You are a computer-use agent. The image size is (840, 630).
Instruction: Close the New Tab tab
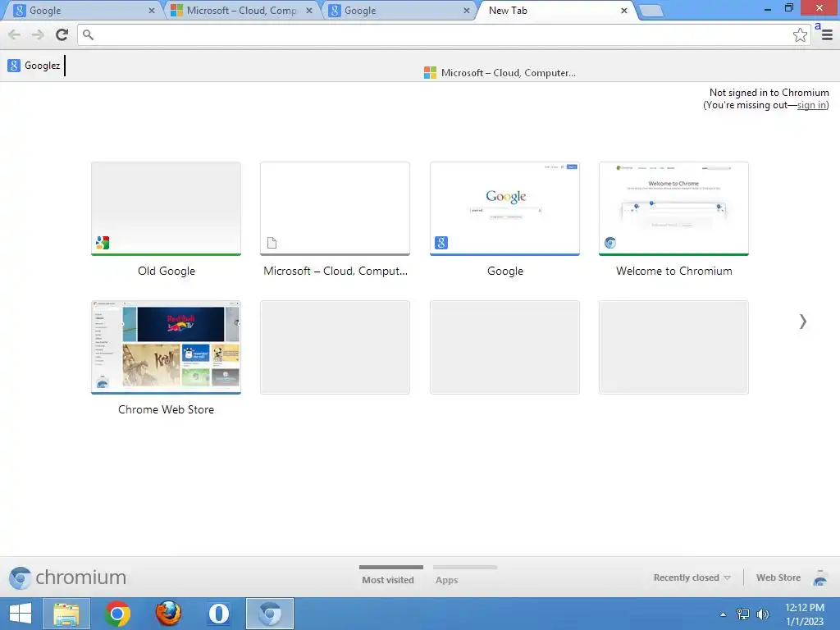point(624,11)
